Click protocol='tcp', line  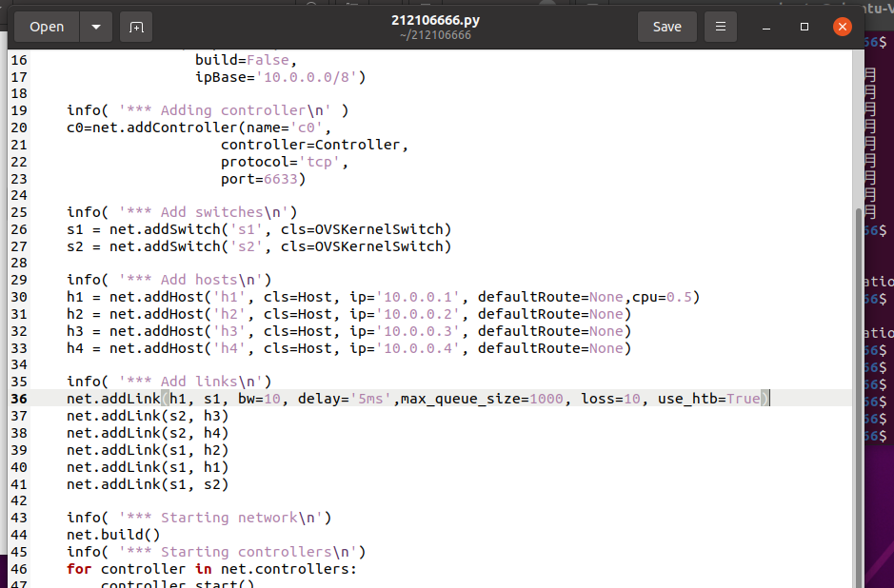(285, 162)
